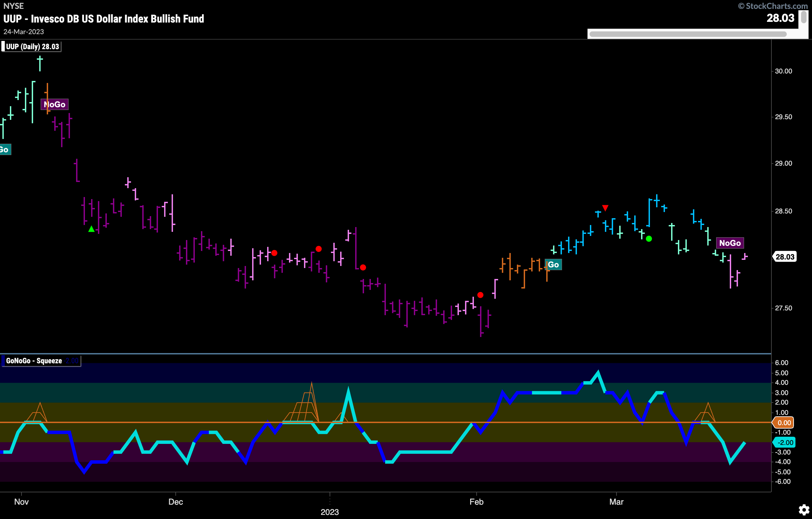This screenshot has height=519, width=812.
Task: Select the NoGo flag near the latest March bars
Action: [x=730, y=243]
